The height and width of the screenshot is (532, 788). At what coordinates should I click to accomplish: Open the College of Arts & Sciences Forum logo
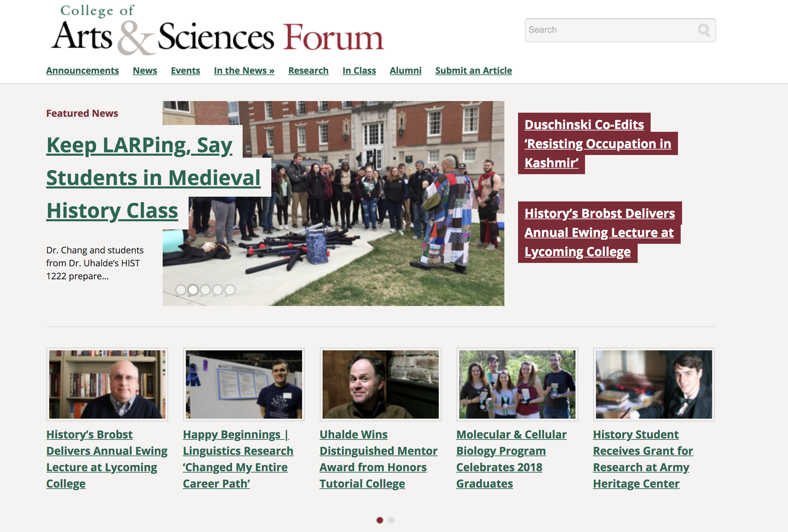click(218, 30)
